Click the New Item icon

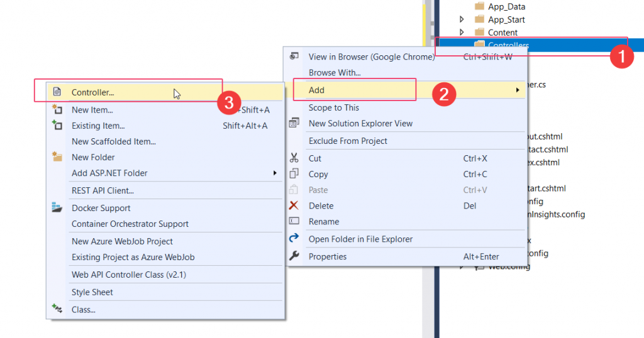tap(57, 110)
